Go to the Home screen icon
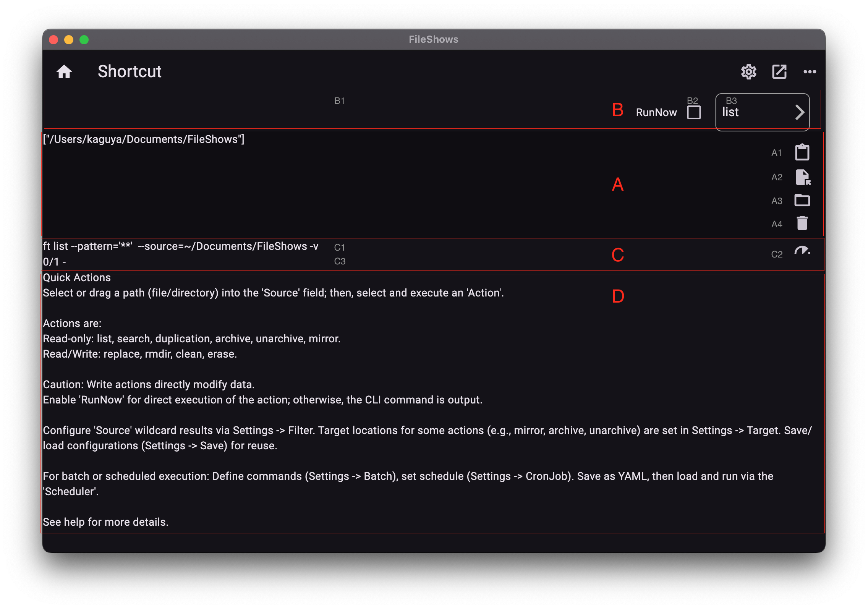 pos(64,71)
